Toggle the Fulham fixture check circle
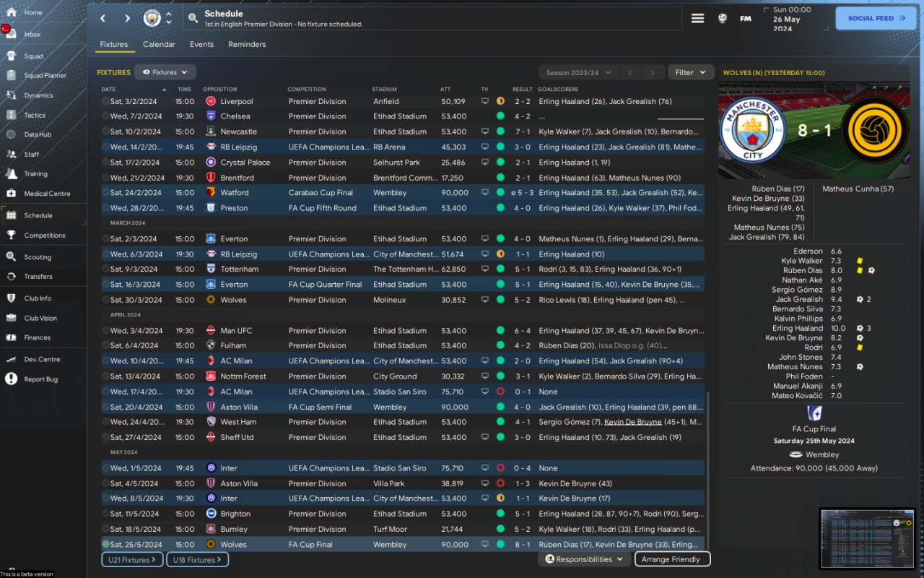This screenshot has width=924, height=578. pyautogui.click(x=105, y=345)
